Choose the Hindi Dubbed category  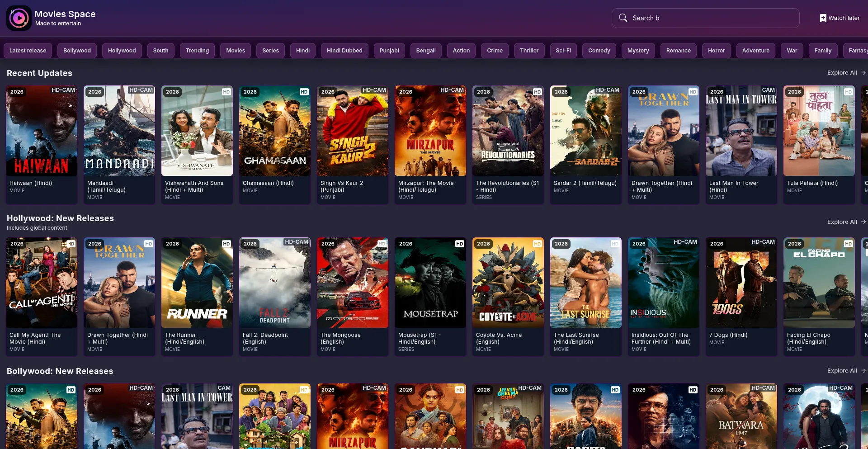(x=344, y=51)
